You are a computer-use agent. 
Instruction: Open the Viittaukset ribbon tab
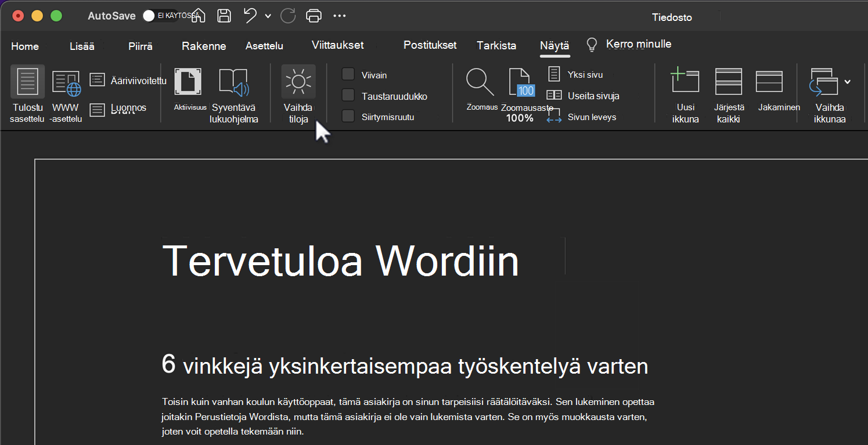(337, 45)
